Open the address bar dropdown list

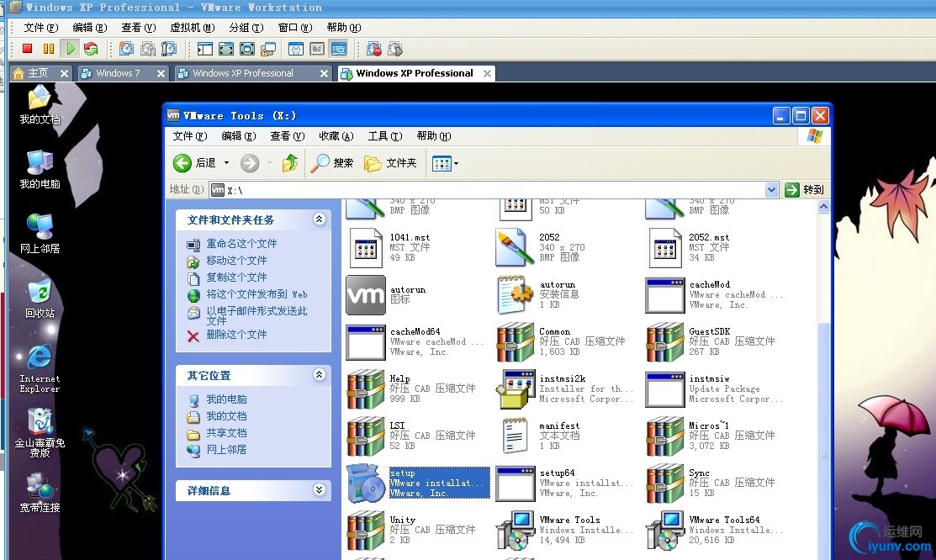[x=772, y=190]
